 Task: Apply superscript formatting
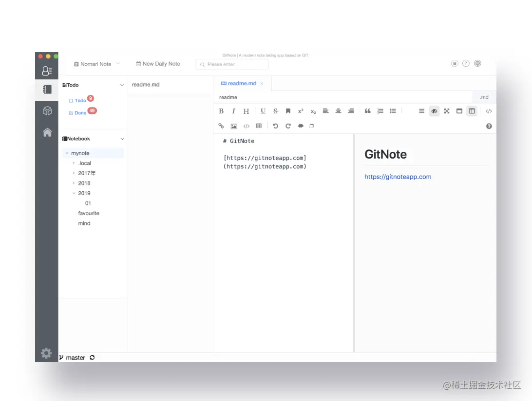click(301, 111)
